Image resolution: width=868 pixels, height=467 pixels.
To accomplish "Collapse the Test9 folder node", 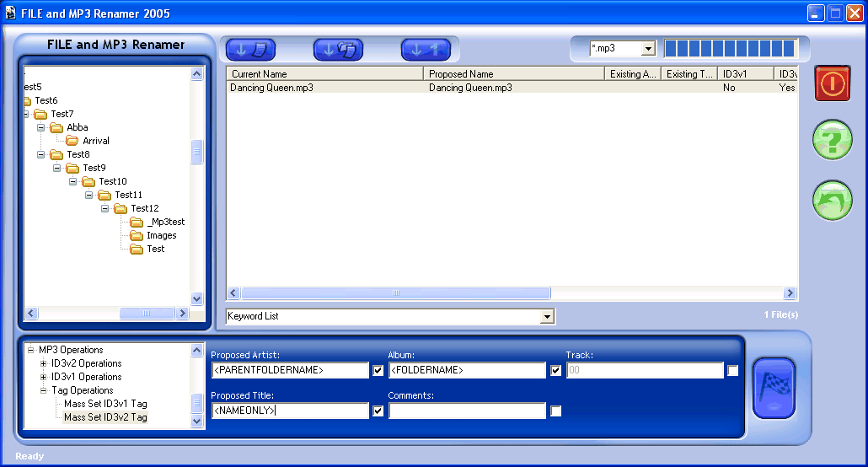I will pos(56,168).
